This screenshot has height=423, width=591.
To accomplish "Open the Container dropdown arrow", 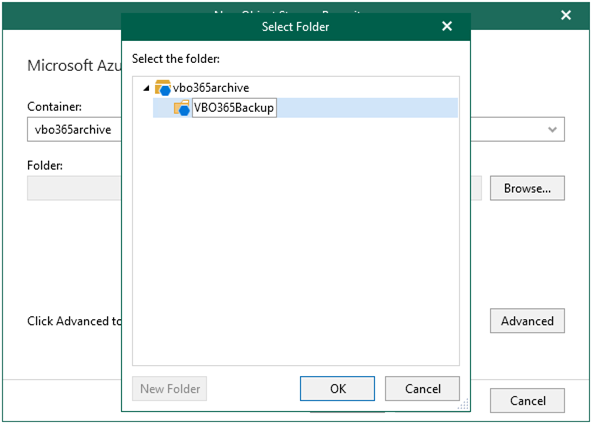I will 552,130.
